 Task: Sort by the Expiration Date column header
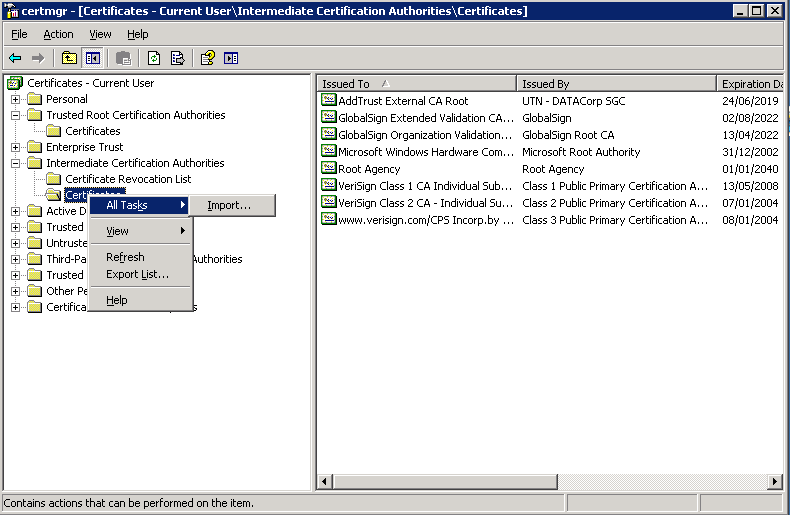point(751,84)
